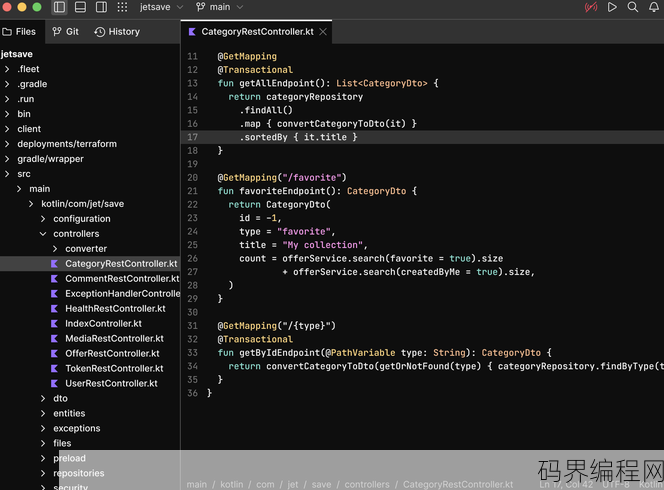Viewport: 664px width, 490px height.
Task: Click the favoriteEndpoint function name
Action: [282, 191]
